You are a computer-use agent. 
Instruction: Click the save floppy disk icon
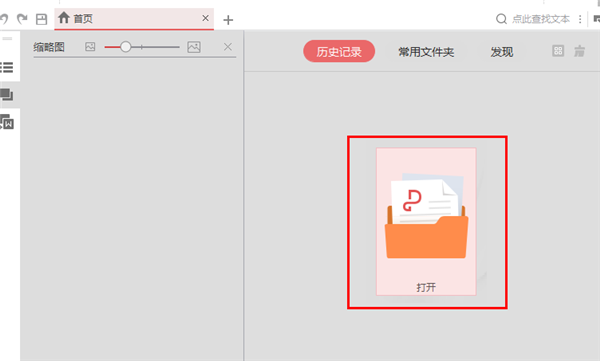(41, 19)
